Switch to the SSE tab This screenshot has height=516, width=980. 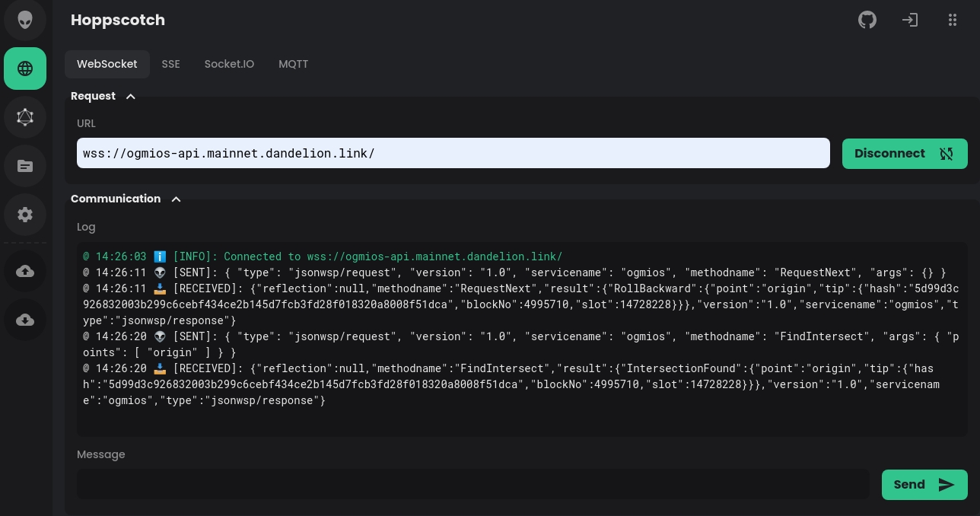click(x=171, y=64)
